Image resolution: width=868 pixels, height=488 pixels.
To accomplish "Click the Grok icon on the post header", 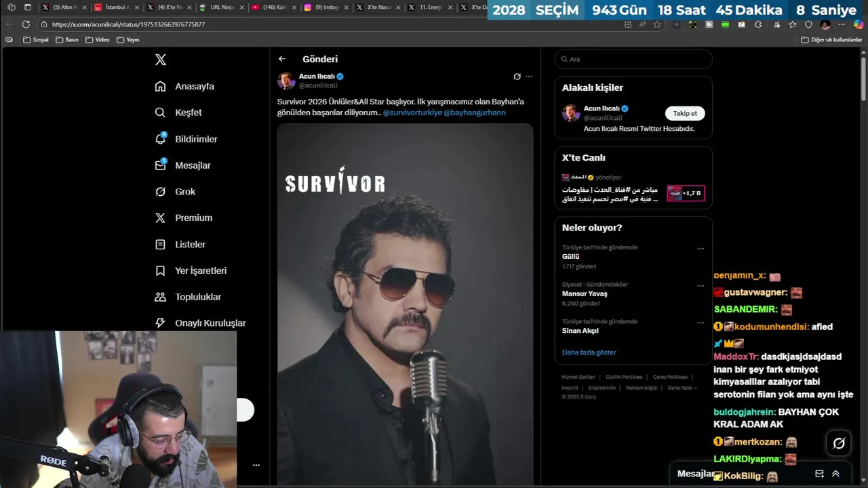I will click(517, 77).
